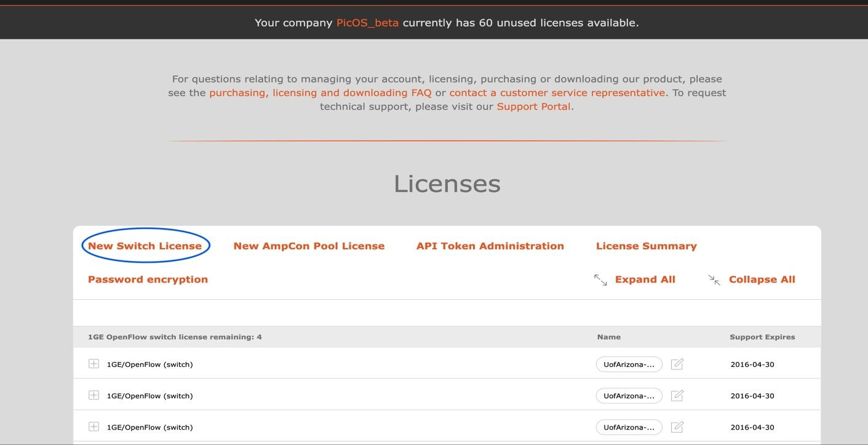Open the edit icon beside the third license name
This screenshot has height=445, width=868.
(x=677, y=427)
